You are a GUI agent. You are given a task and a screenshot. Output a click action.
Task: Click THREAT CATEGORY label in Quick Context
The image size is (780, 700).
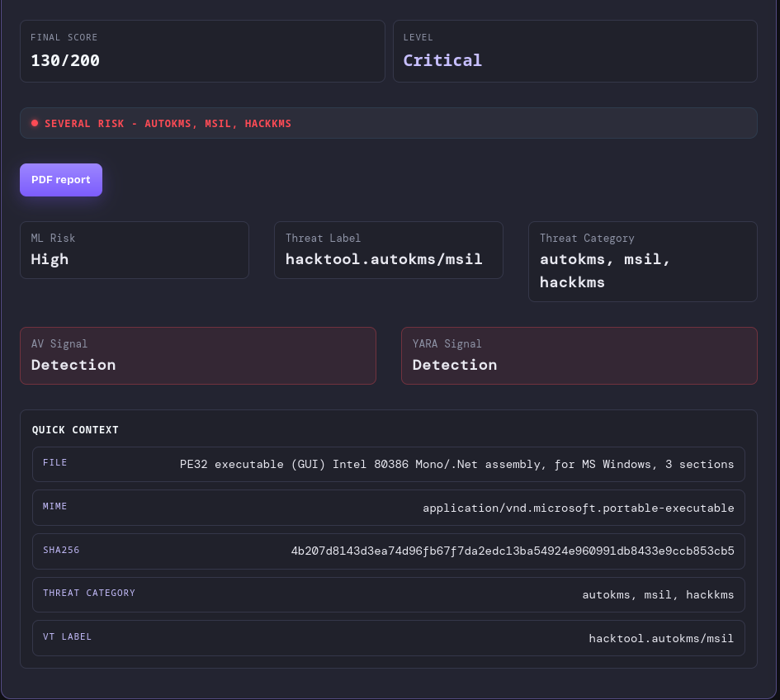89,593
